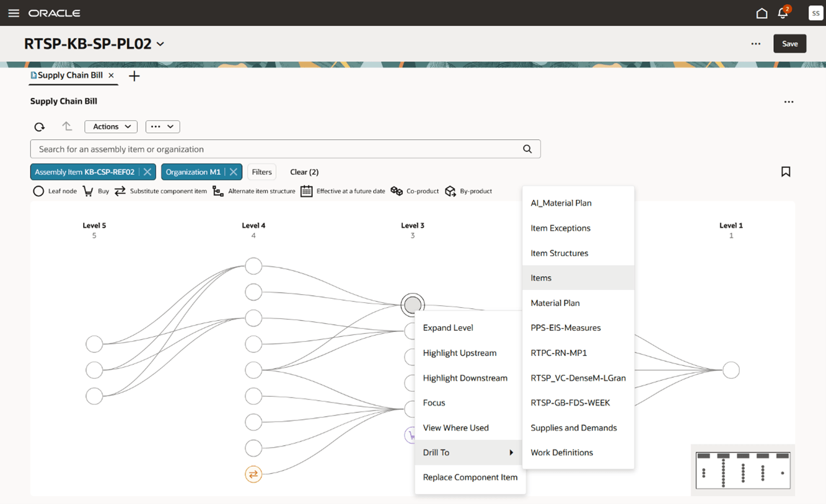Open the Actions dropdown
Viewport: 826px width, 504px height.
pos(111,127)
